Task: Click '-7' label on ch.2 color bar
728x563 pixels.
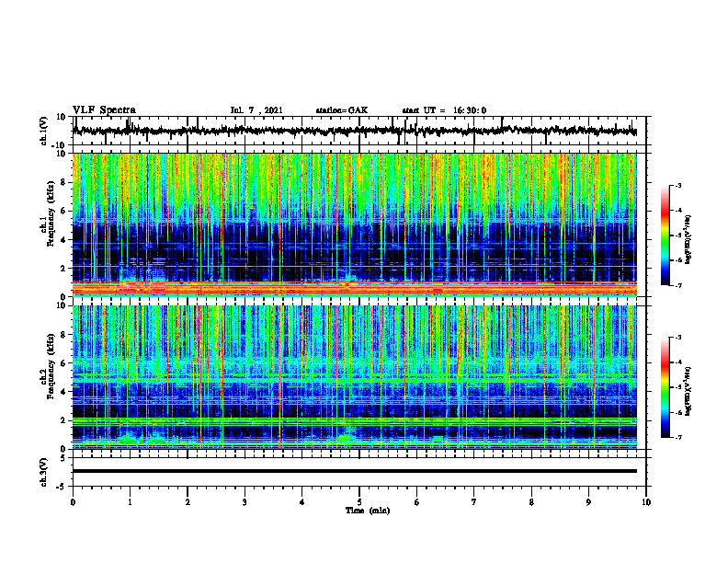Action: [678, 437]
